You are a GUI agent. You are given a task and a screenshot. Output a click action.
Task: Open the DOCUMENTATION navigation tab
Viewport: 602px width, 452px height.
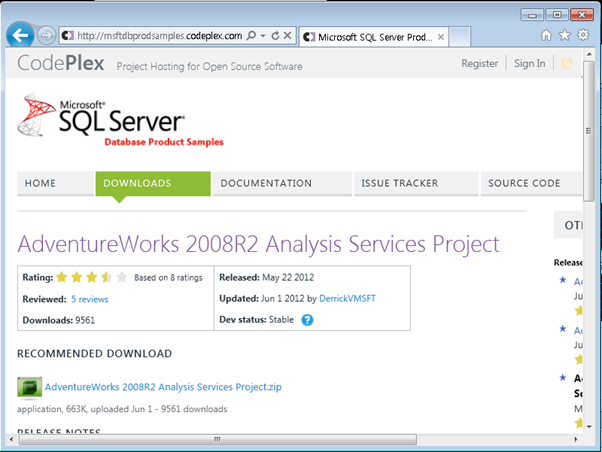click(x=282, y=183)
